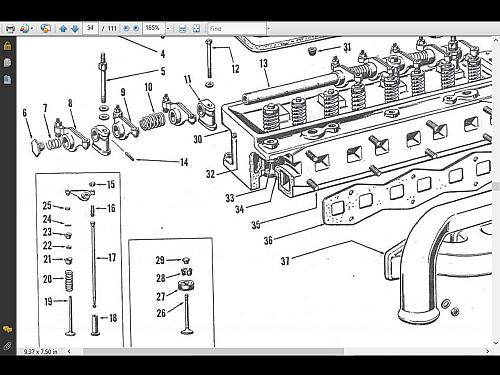500x375 pixels.
Task: Open the comments panel icon
Action: (x=7, y=329)
